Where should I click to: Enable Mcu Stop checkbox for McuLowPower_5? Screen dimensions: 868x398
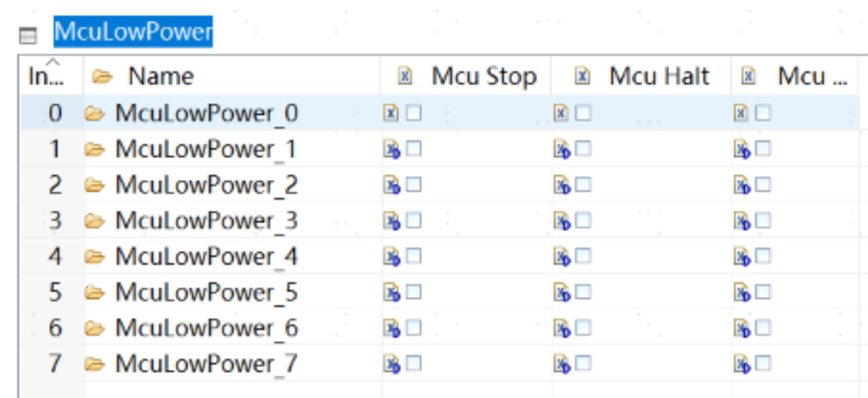(x=414, y=291)
